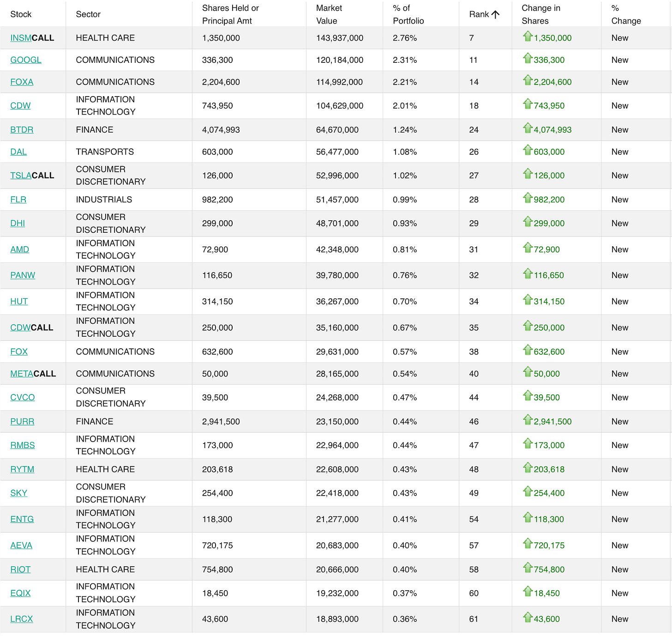Sort table by Sector column header

point(88,14)
